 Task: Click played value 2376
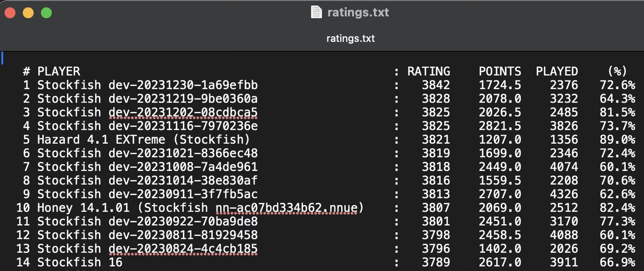[564, 85]
